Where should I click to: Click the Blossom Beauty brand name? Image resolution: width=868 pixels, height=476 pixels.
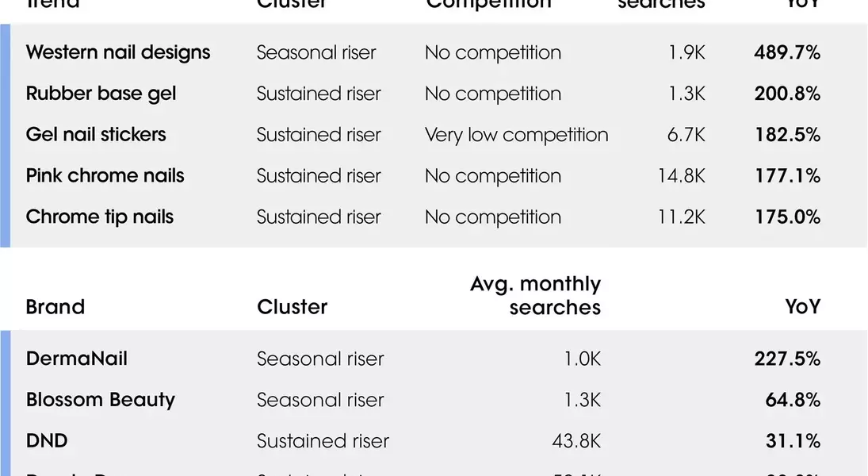coord(100,400)
